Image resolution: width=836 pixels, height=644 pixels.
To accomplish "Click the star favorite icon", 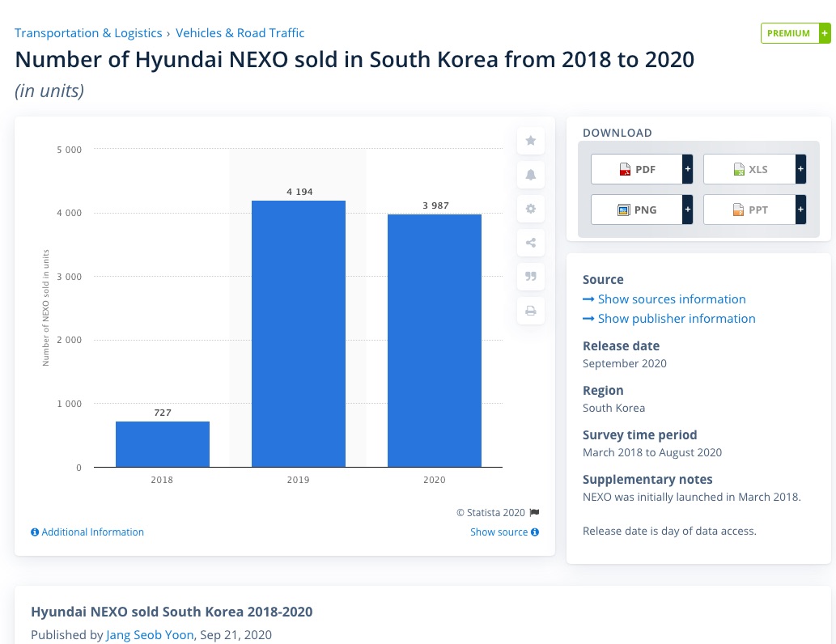I will tap(531, 141).
